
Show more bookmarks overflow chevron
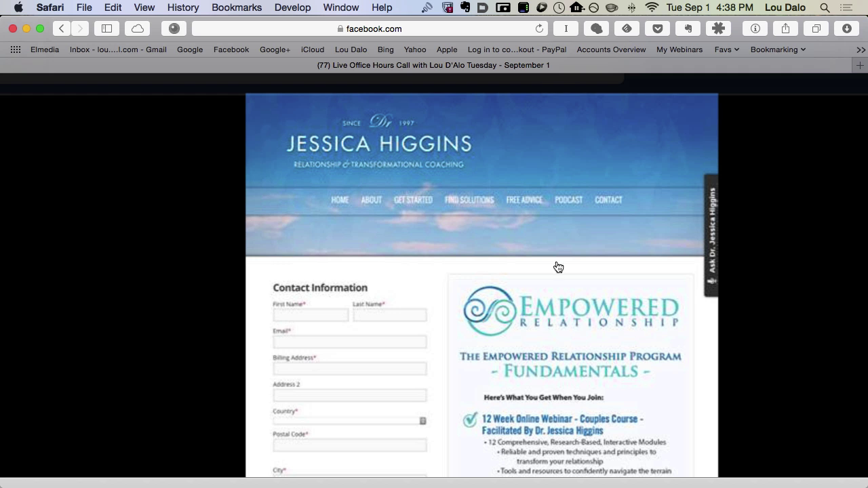pos(861,49)
